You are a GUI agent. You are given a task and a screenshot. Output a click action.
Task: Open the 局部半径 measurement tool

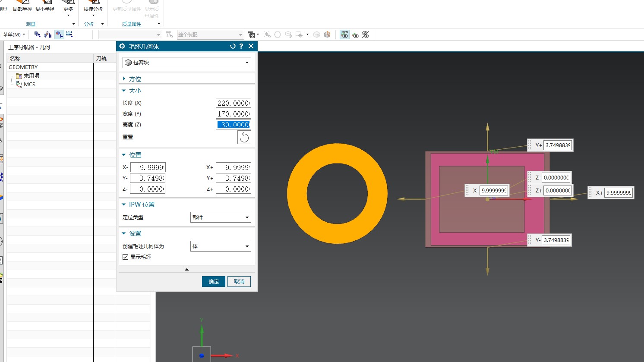coord(22,6)
